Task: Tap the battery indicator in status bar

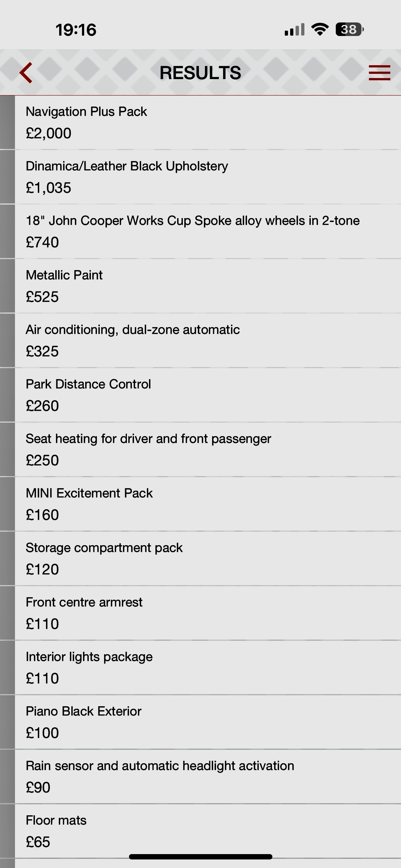Action: pyautogui.click(x=349, y=30)
